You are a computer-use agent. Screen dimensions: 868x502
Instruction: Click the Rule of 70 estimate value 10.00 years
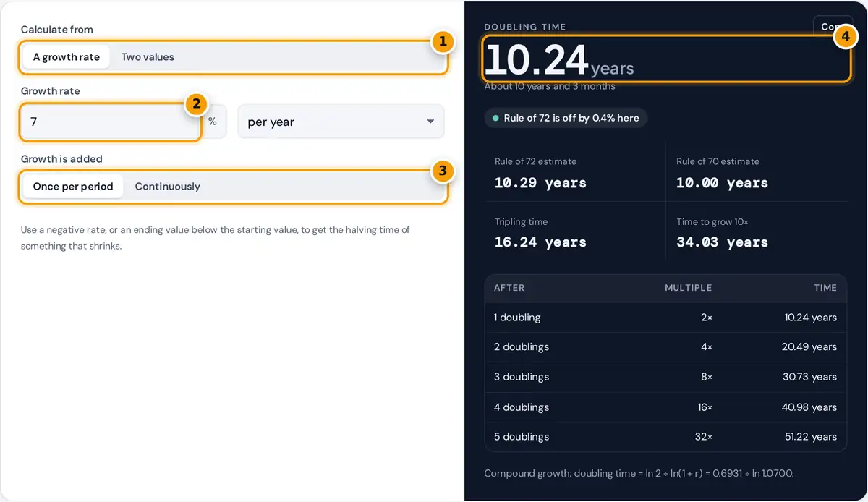coord(722,183)
